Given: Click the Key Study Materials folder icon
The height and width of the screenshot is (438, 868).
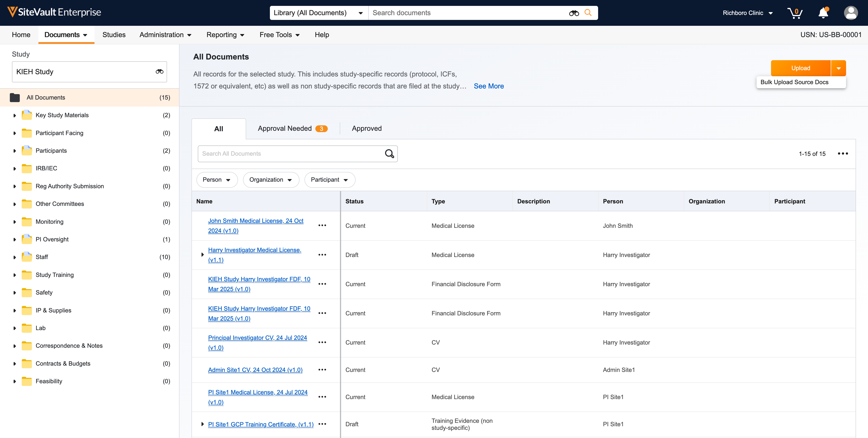Looking at the screenshot, I should pyautogui.click(x=27, y=115).
